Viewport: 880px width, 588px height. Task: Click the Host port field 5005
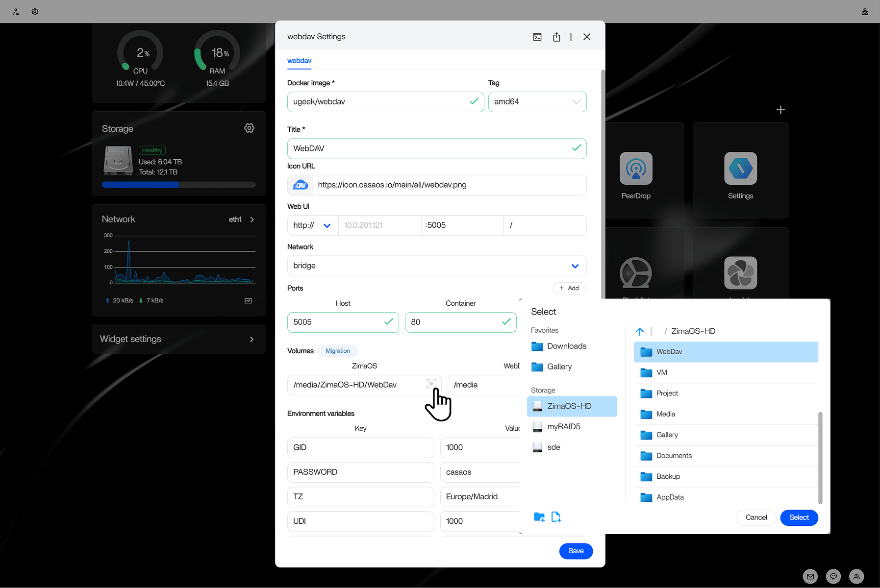pos(343,322)
